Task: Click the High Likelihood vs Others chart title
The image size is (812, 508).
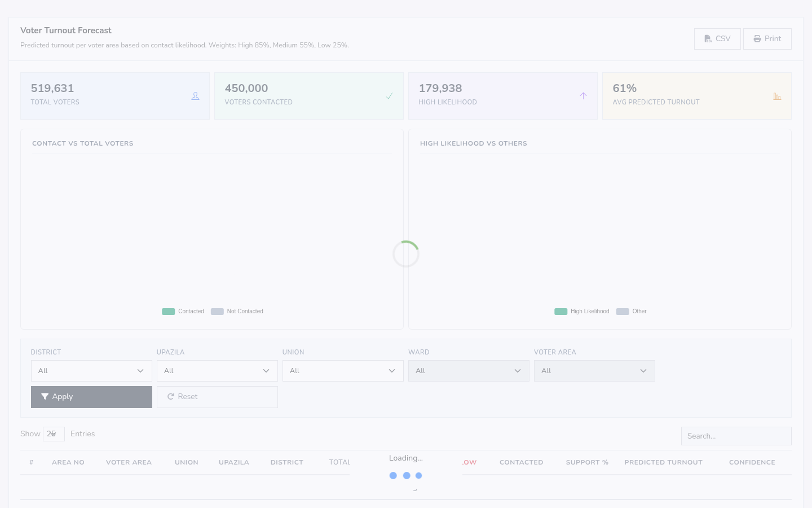Action: [x=474, y=143]
